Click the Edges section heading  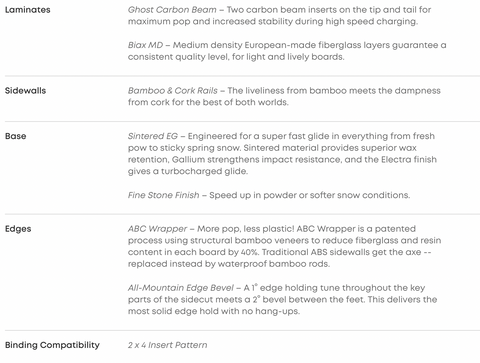click(18, 229)
